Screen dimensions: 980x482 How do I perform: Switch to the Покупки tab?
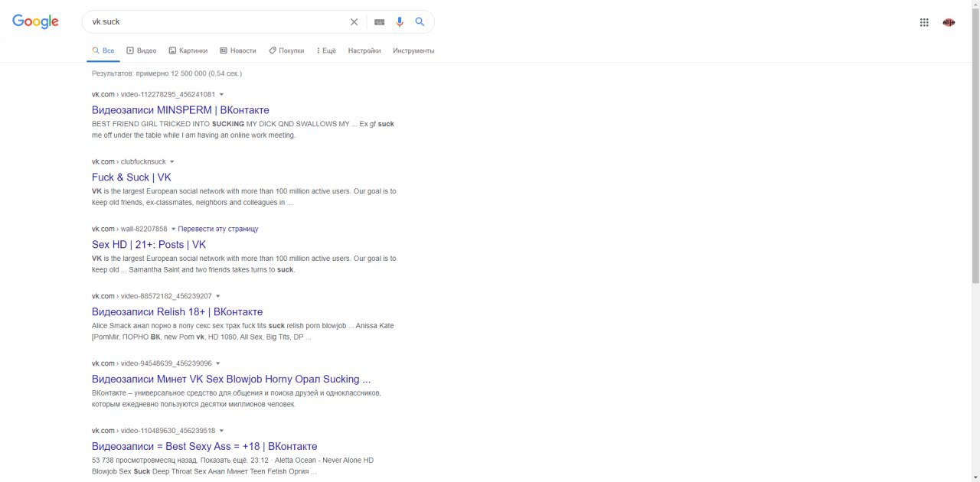(286, 50)
